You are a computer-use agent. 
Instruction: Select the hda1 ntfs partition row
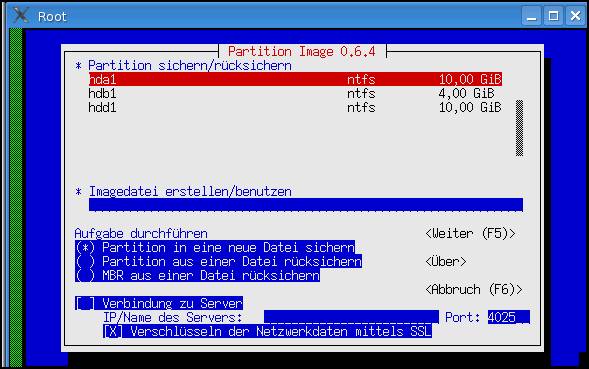point(295,79)
